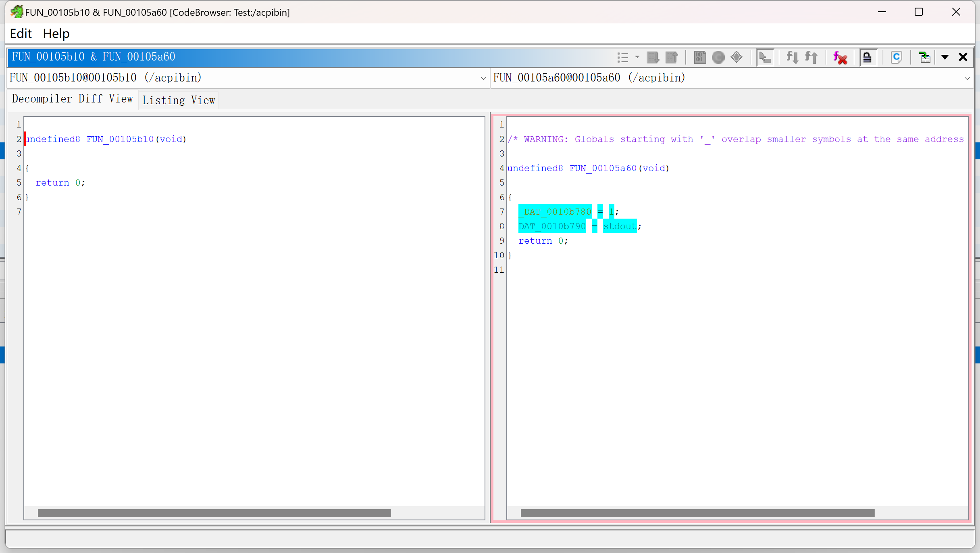The height and width of the screenshot is (553, 980).
Task: Click the highlighted stdout token
Action: 619,226
